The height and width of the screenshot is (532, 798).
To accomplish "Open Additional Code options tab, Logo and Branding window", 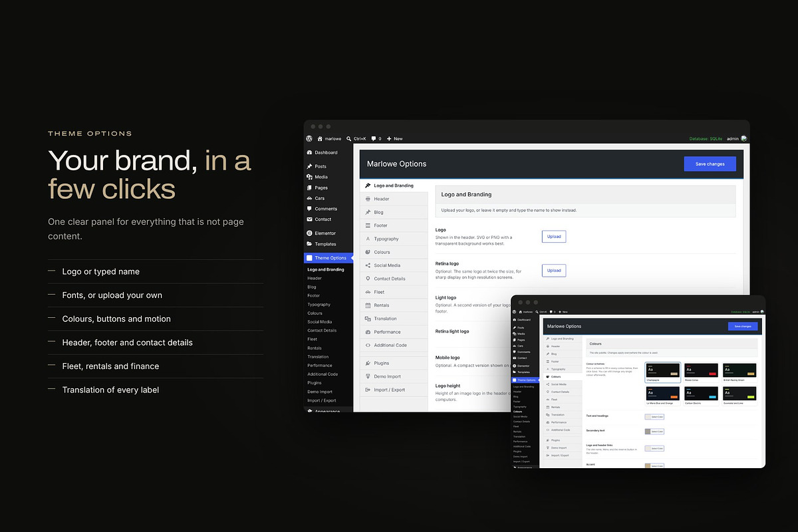I will (394, 345).
